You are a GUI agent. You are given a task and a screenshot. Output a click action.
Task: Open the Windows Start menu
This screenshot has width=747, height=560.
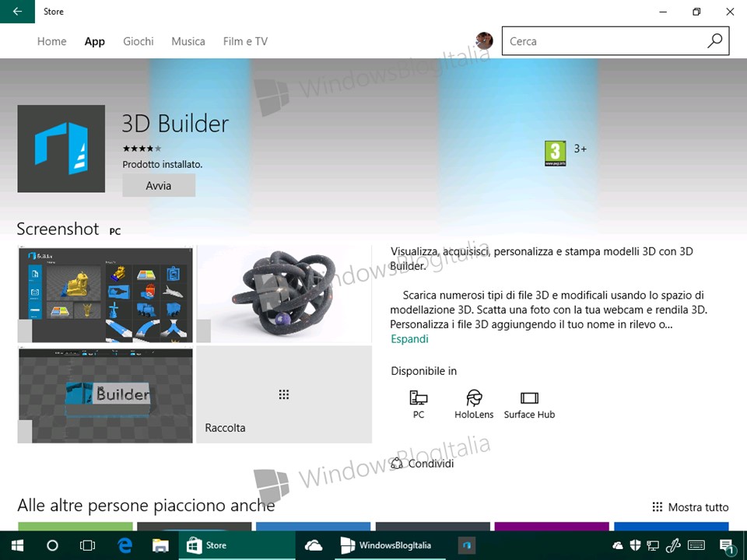click(x=18, y=545)
